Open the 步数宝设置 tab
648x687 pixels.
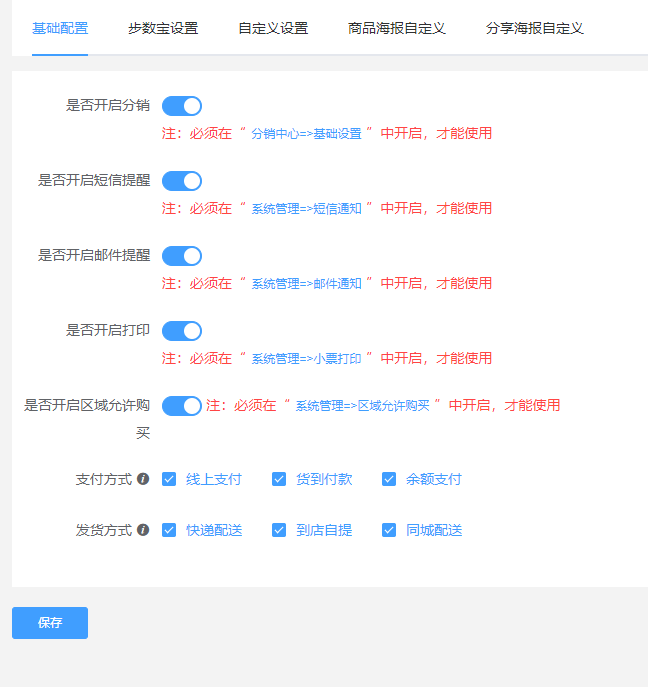pos(163,28)
